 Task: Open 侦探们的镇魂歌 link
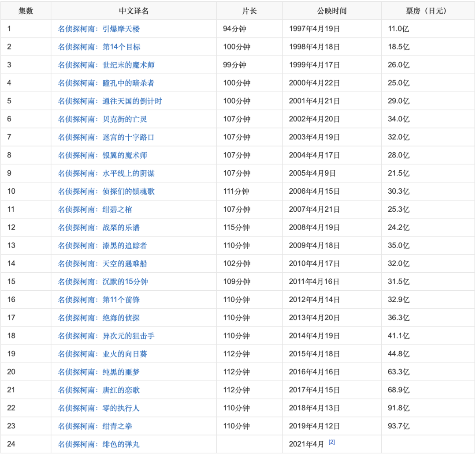pos(106,192)
